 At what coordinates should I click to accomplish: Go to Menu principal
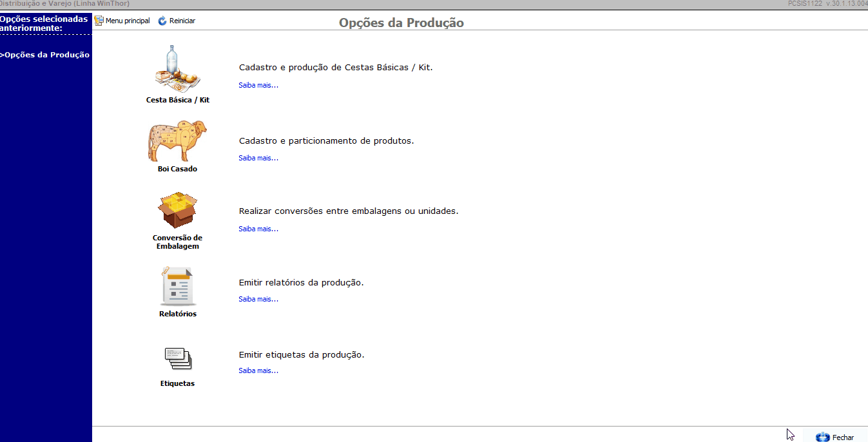(128, 21)
